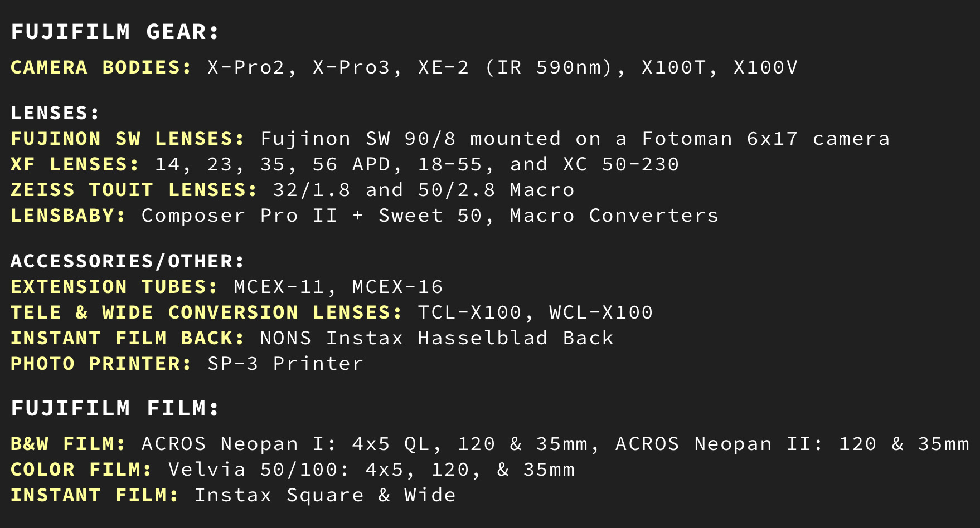Viewport: 980px width, 528px height.
Task: Click the Instax Square & Wide text
Action: 325,495
